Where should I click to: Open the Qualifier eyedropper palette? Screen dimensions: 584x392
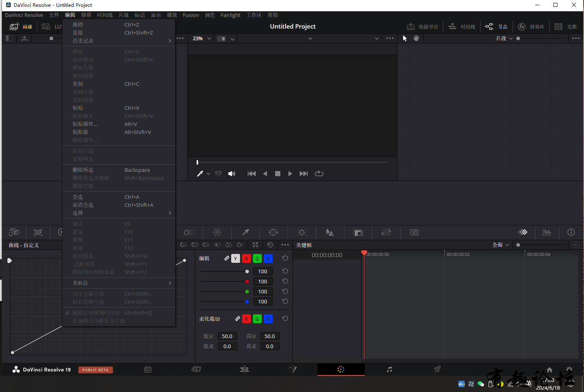tap(245, 232)
